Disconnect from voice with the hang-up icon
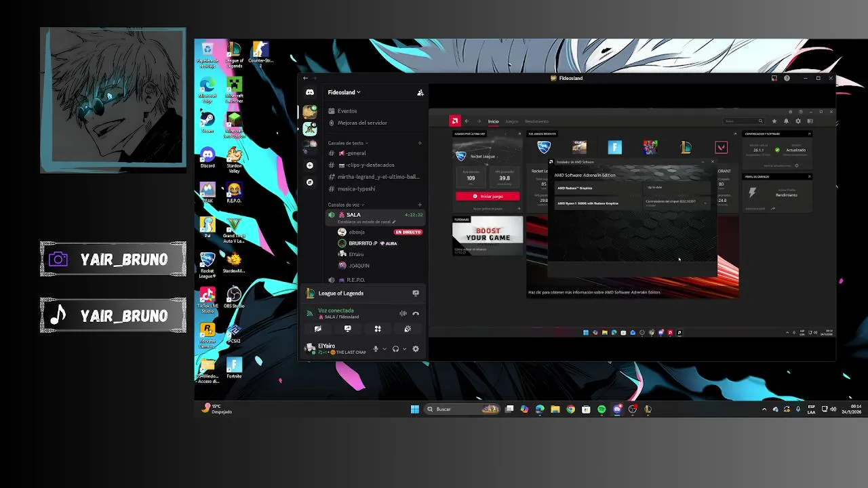868x488 pixels. click(x=416, y=313)
